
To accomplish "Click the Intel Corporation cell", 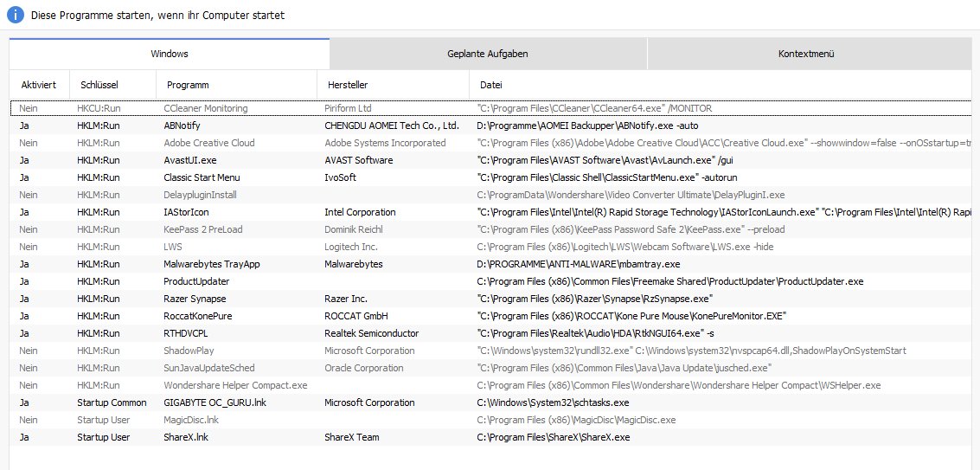I will pos(360,212).
